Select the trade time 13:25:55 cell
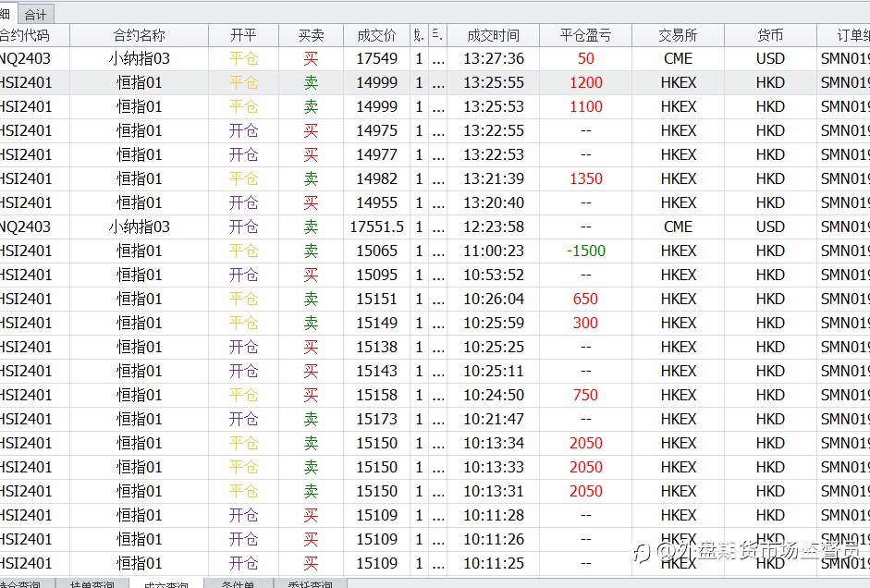Image resolution: width=870 pixels, height=588 pixels. coord(494,82)
